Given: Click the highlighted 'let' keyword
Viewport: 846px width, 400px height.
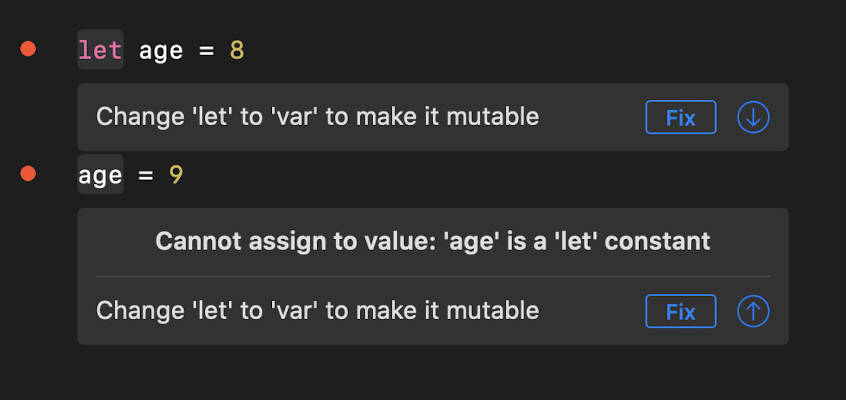Looking at the screenshot, I should click(100, 50).
